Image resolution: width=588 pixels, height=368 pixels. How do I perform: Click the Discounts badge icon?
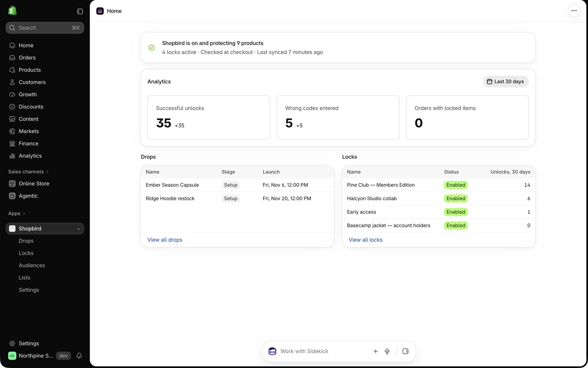(12, 107)
